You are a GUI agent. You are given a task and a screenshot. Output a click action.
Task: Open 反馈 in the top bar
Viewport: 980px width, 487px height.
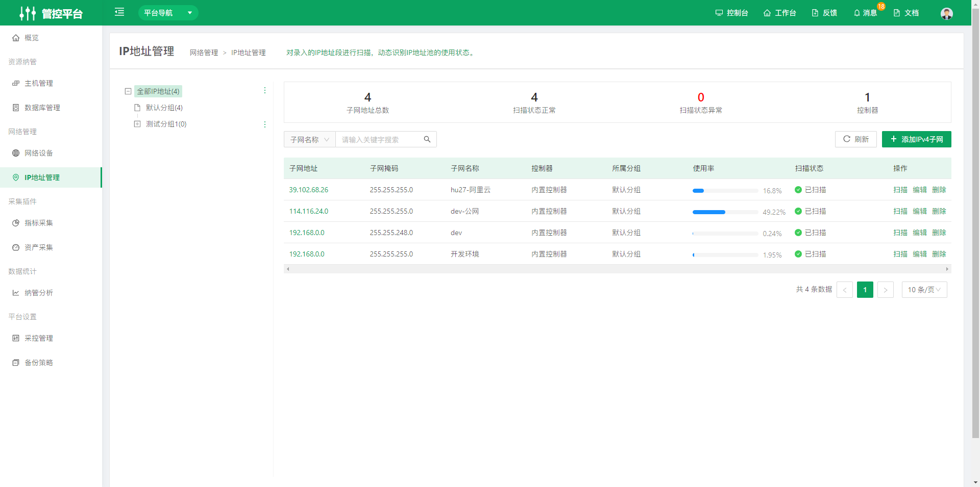pyautogui.click(x=824, y=13)
